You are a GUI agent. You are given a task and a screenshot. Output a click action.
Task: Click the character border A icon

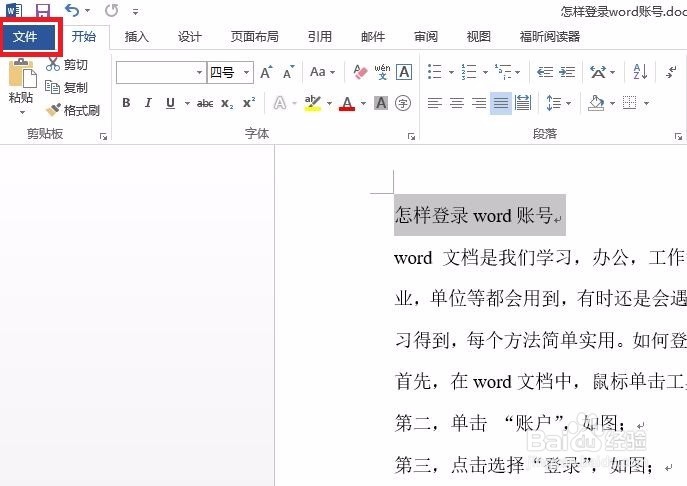coord(404,72)
